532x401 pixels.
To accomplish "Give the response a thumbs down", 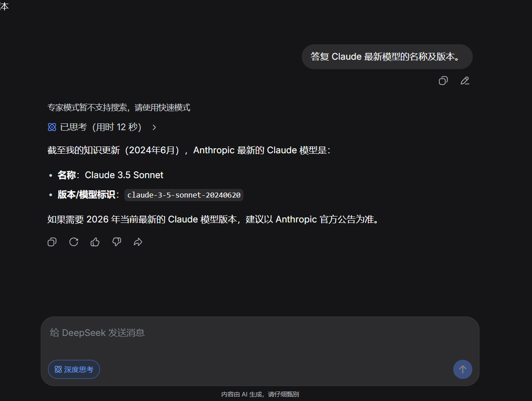I will point(116,242).
